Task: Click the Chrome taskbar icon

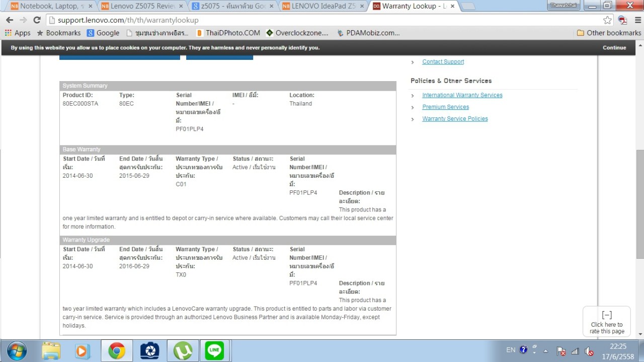Action: pyautogui.click(x=117, y=350)
